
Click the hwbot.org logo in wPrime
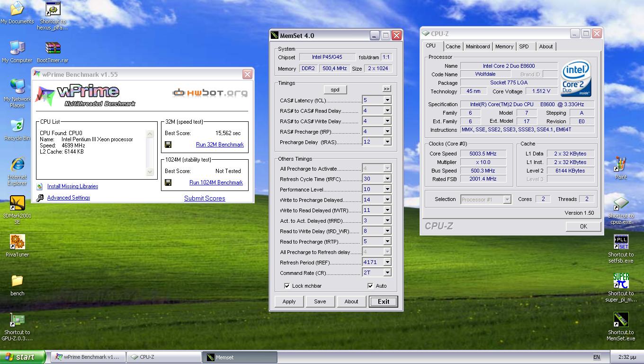coord(210,93)
